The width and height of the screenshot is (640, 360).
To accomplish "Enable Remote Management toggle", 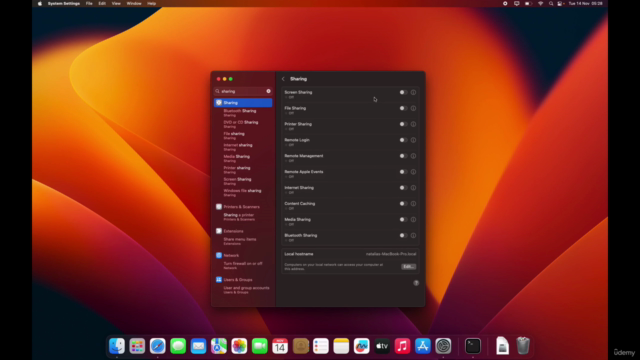I will click(403, 156).
